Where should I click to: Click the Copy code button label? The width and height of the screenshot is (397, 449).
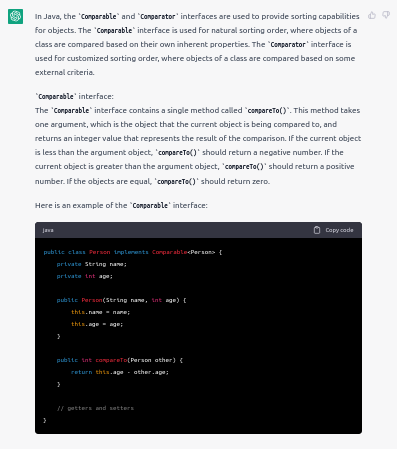(x=339, y=230)
